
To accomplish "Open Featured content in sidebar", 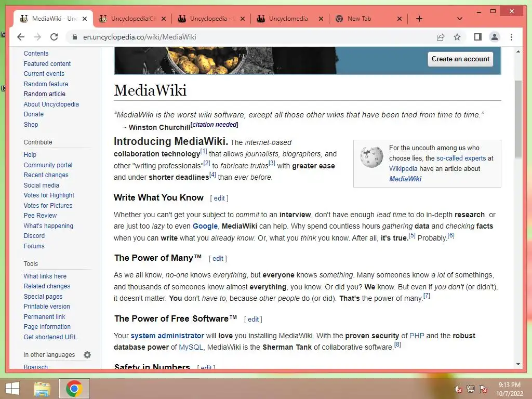I will [47, 63].
